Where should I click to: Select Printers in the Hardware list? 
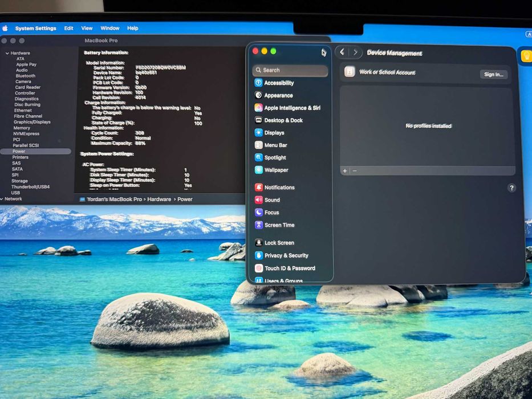pyautogui.click(x=21, y=157)
